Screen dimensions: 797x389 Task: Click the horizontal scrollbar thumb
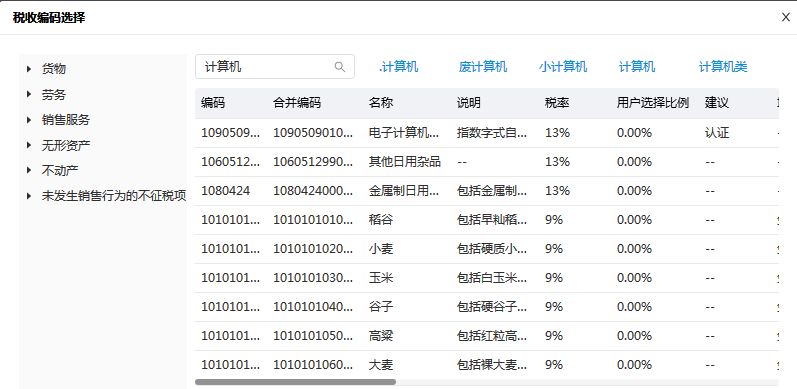coord(295,382)
